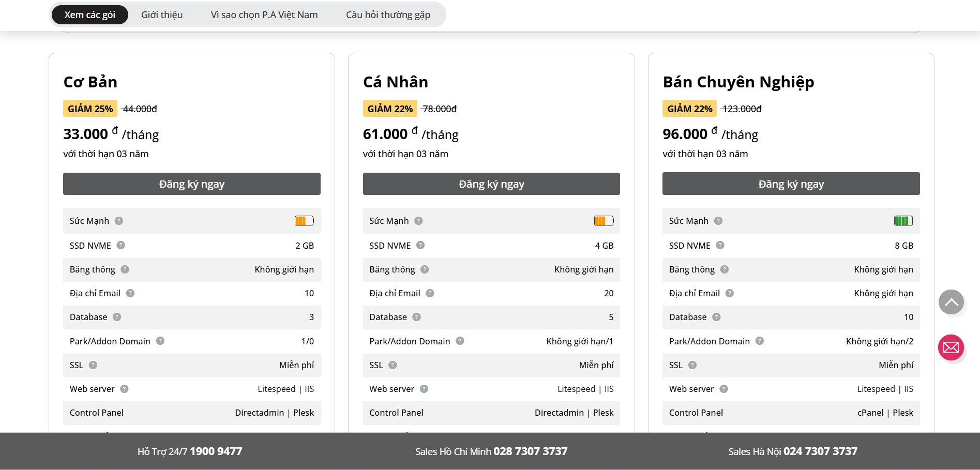Click the 1900 9477 support hotline number
This screenshot has height=470, width=980.
[216, 451]
